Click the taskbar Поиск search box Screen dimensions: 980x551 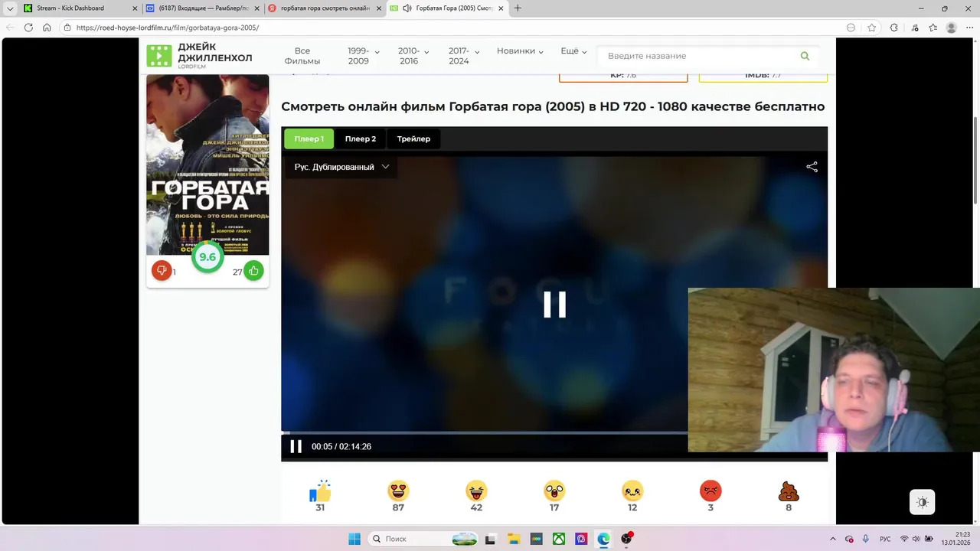click(x=423, y=539)
